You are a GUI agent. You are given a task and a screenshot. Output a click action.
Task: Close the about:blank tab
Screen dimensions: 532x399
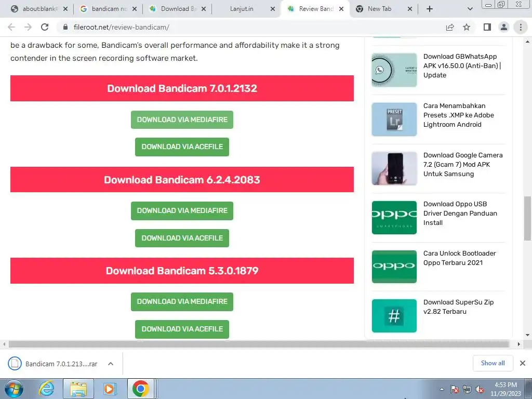(x=65, y=9)
